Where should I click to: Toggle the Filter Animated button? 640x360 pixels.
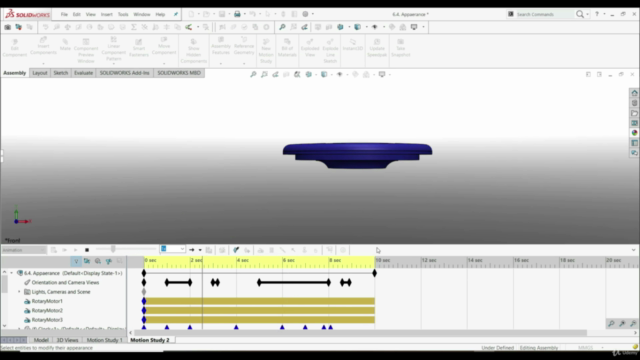pos(87,261)
